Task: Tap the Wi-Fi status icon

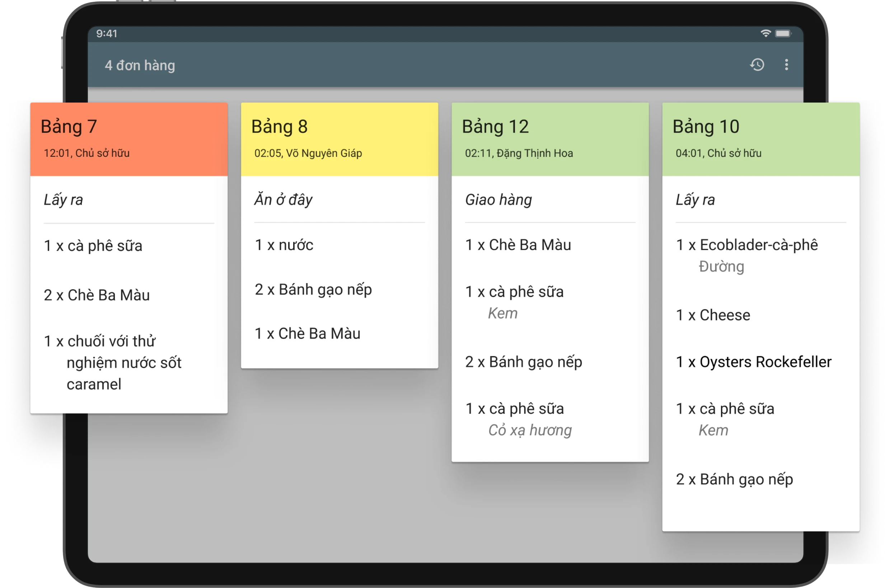Action: pyautogui.click(x=765, y=33)
